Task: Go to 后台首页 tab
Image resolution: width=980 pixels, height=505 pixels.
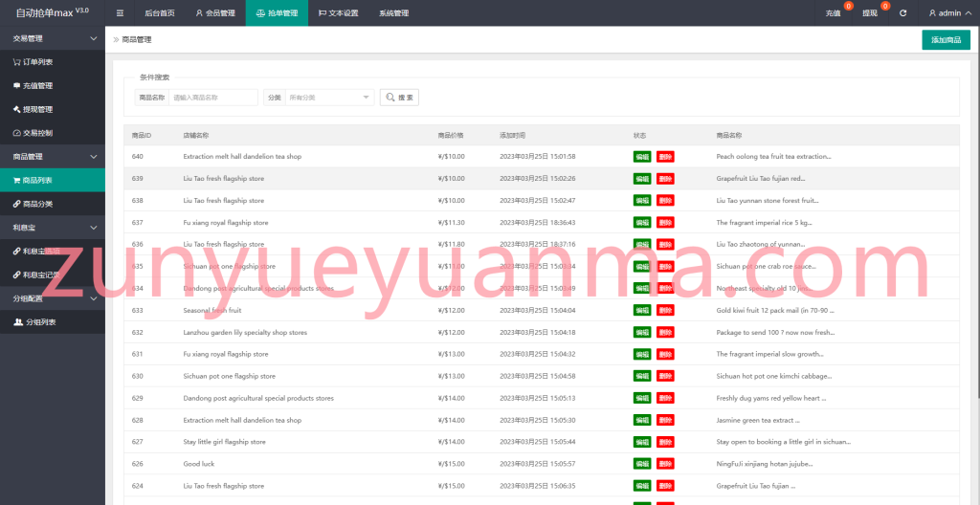Action: [160, 13]
